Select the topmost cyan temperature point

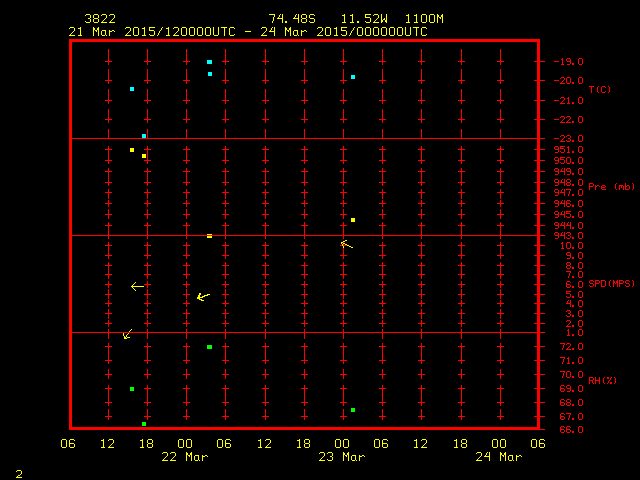[209, 62]
